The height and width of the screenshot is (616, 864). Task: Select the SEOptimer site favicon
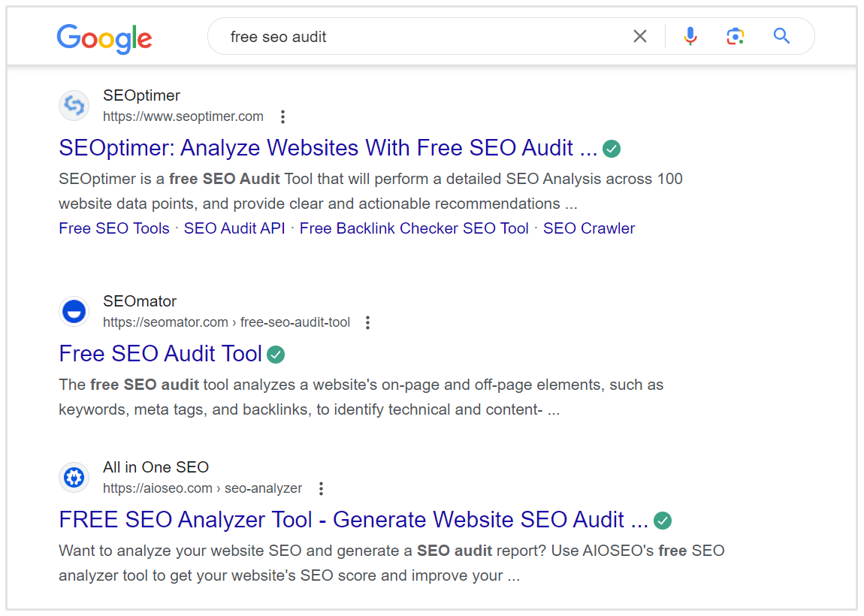coord(74,105)
